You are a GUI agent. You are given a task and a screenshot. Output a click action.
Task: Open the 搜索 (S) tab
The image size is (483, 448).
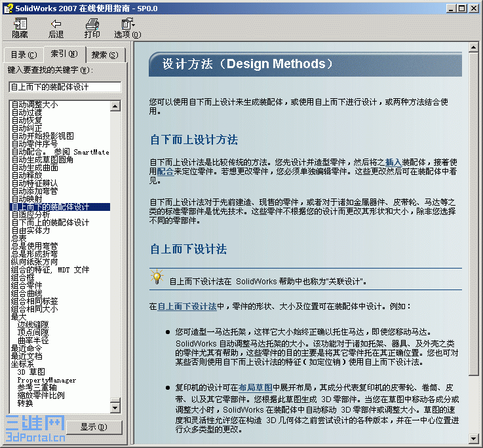point(105,55)
